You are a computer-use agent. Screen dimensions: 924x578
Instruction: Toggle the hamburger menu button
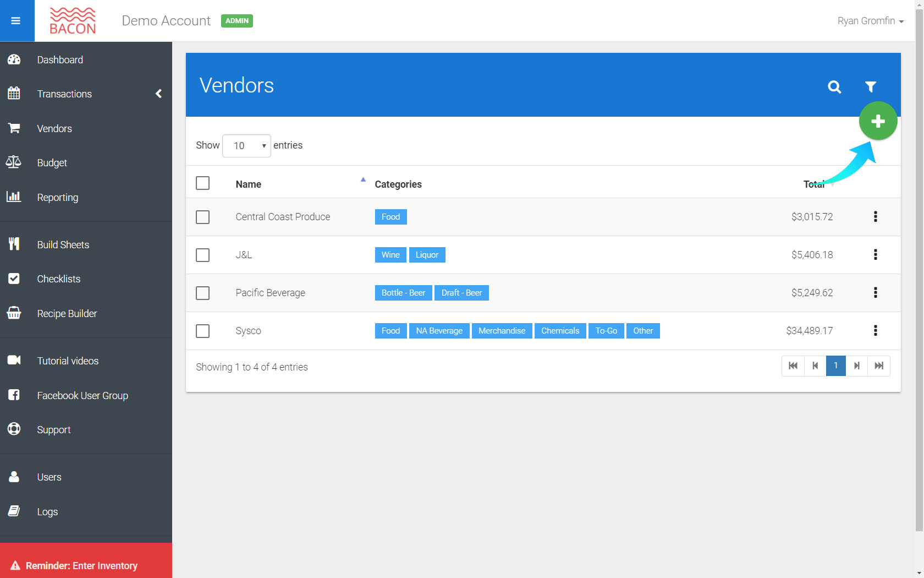point(16,21)
